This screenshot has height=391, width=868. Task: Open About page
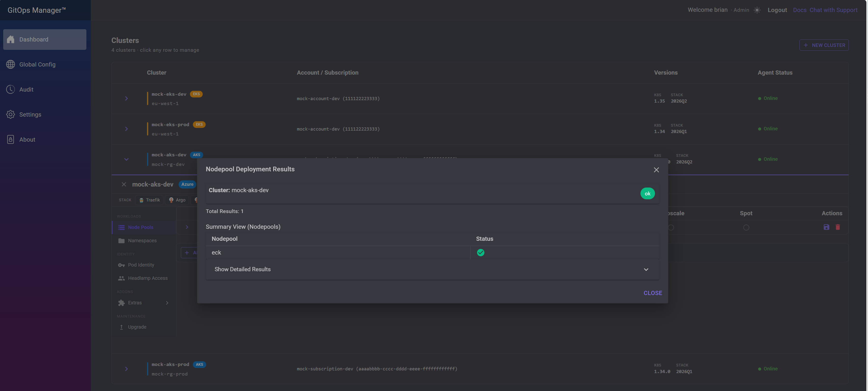[44, 140]
